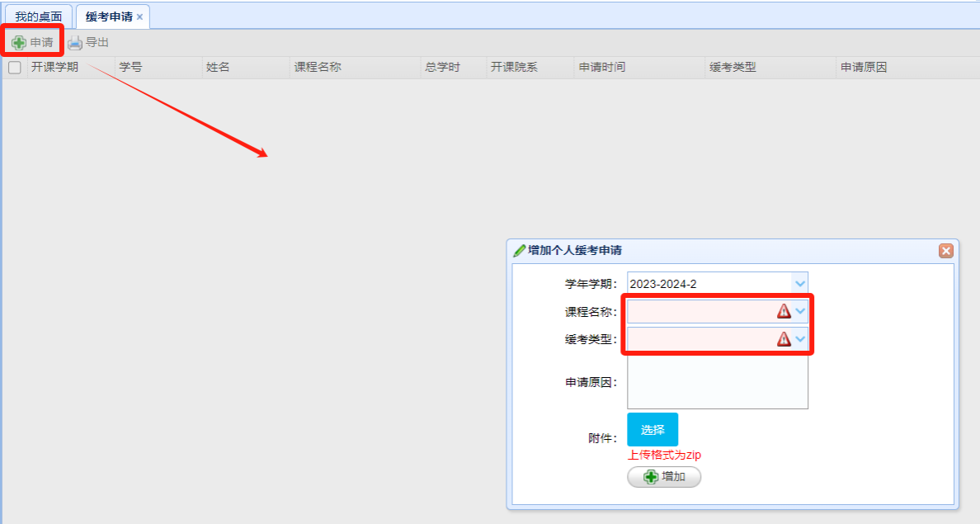Screen dimensions: 980x524
Task: Close the 缓考申请 tab with its x
Action: click(x=139, y=17)
